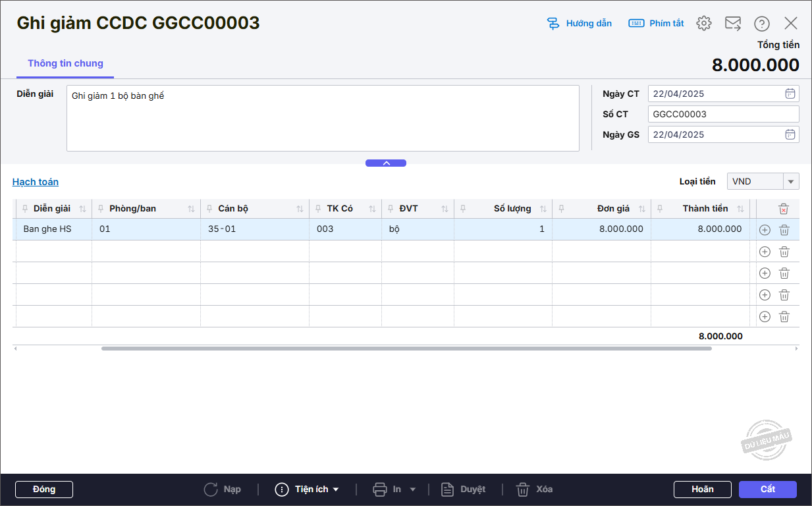Image resolution: width=812 pixels, height=506 pixels.
Task: Click delete-all-rows icon in table header
Action: 784,209
